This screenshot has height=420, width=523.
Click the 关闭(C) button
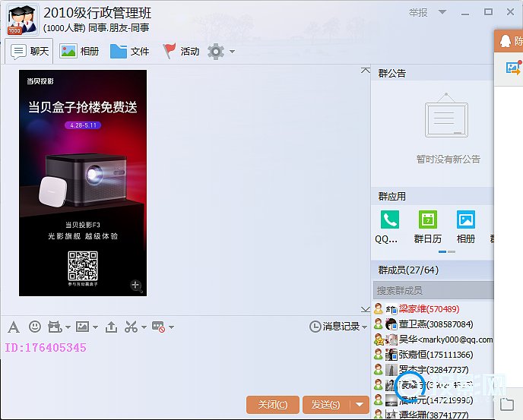click(x=272, y=405)
